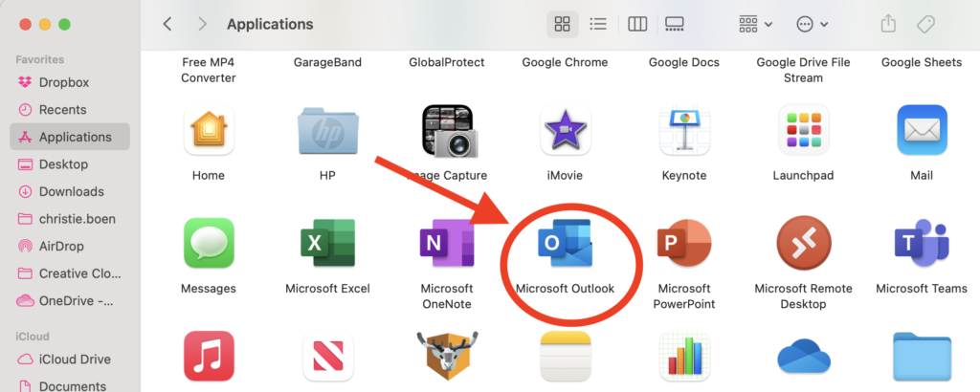Switch to gallery view
This screenshot has width=980, height=392.
pos(675,24)
